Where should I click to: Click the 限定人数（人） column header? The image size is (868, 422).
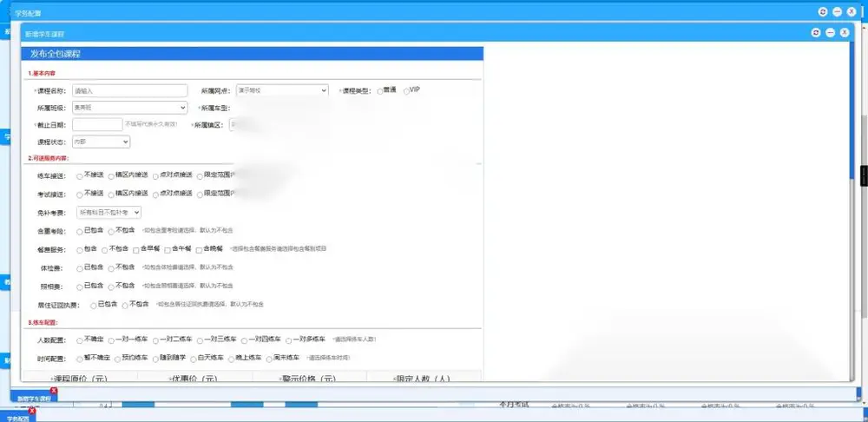[424, 377]
